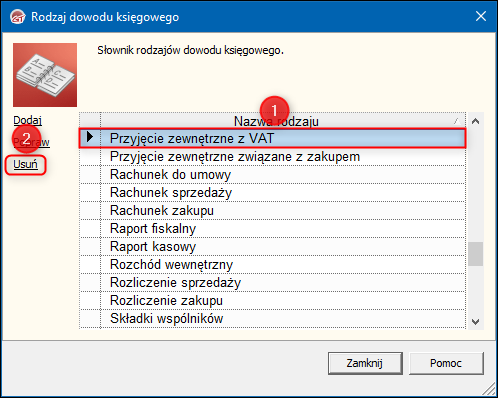Select the Przyjęcie zewnętrzne z VAT row
498x398 pixels.
coord(273,138)
